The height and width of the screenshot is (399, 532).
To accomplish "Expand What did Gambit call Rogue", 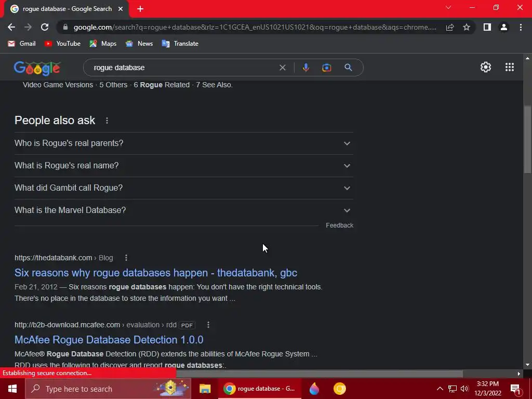I will point(183,188).
